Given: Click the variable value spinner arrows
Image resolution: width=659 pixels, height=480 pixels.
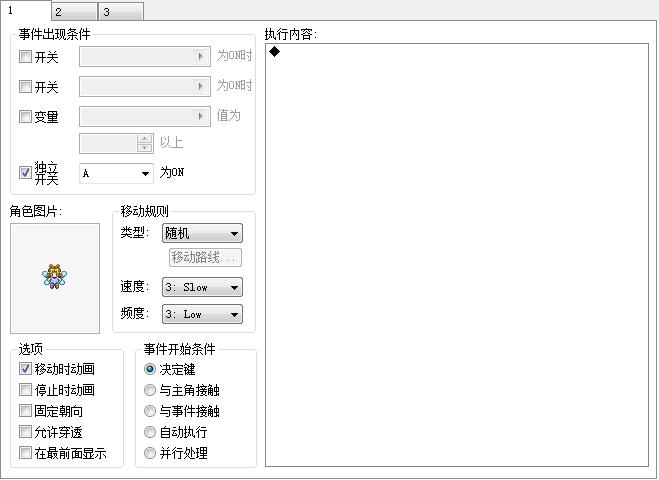Looking at the screenshot, I should tap(145, 143).
